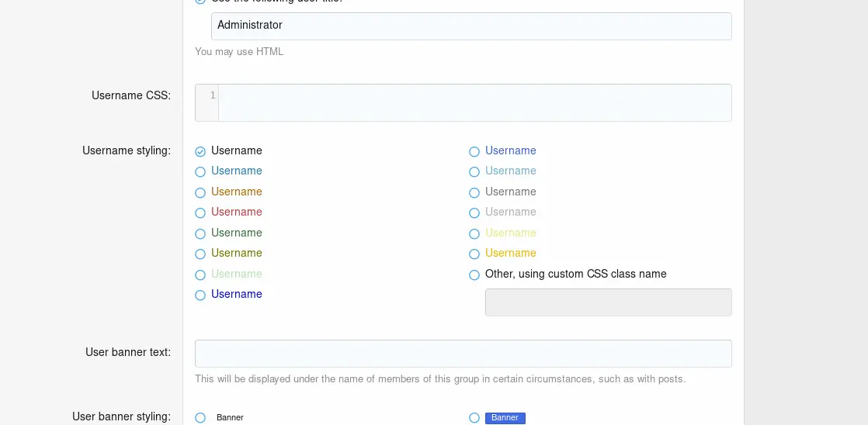Select the gold Username styling option
The height and width of the screenshot is (425, 868).
pyautogui.click(x=474, y=254)
